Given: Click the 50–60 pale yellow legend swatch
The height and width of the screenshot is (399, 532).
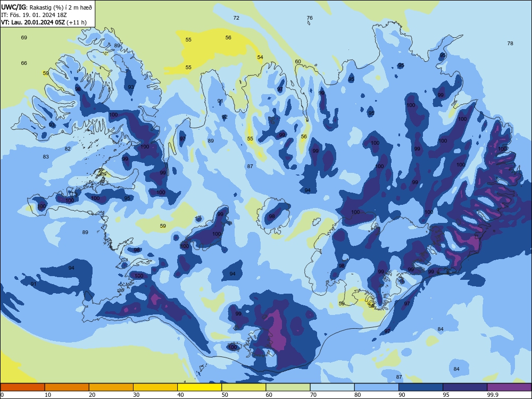Looking at the screenshot, I should tap(244, 387).
